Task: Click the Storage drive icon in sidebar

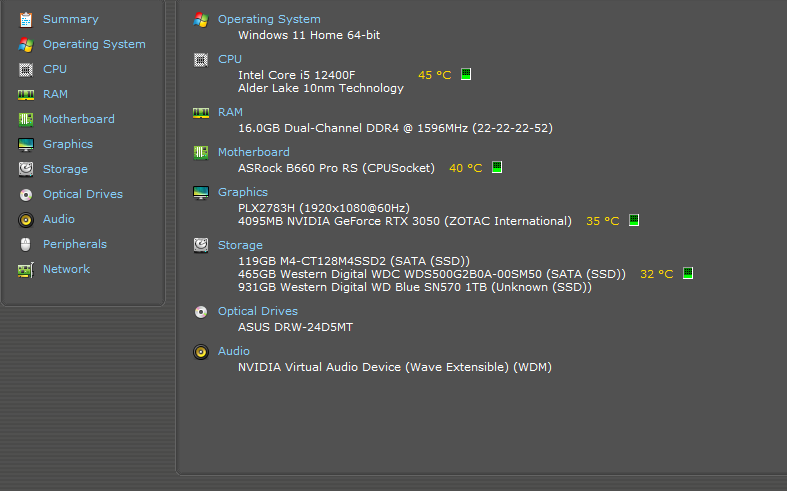Action: tap(26, 169)
